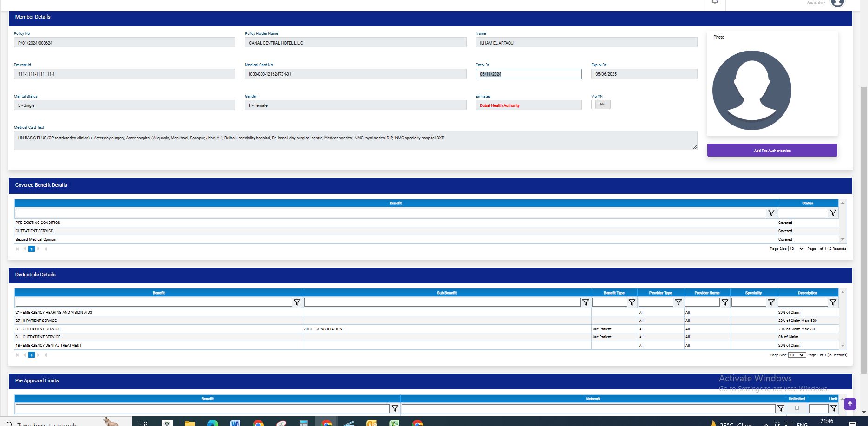
Task: Click the notification bell icon
Action: point(715,2)
